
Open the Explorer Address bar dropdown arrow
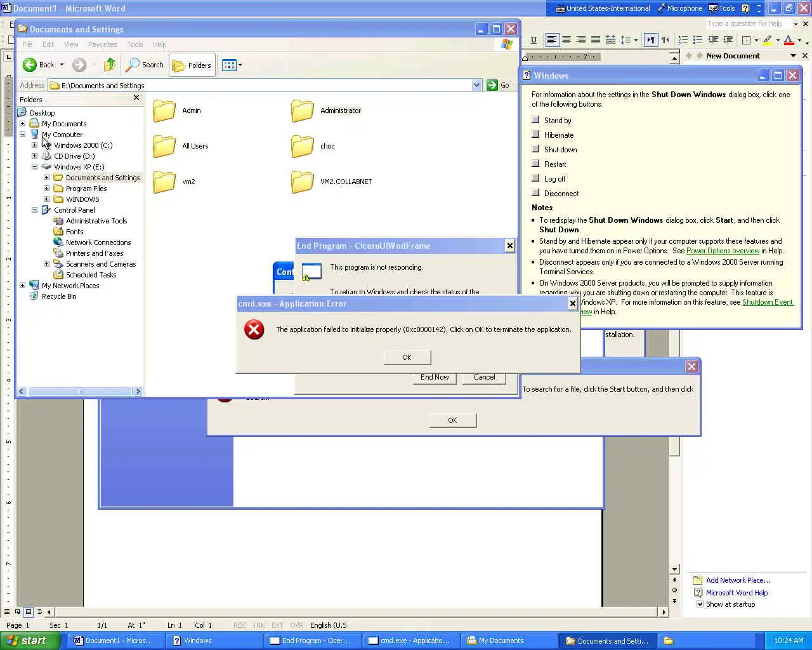tap(476, 85)
